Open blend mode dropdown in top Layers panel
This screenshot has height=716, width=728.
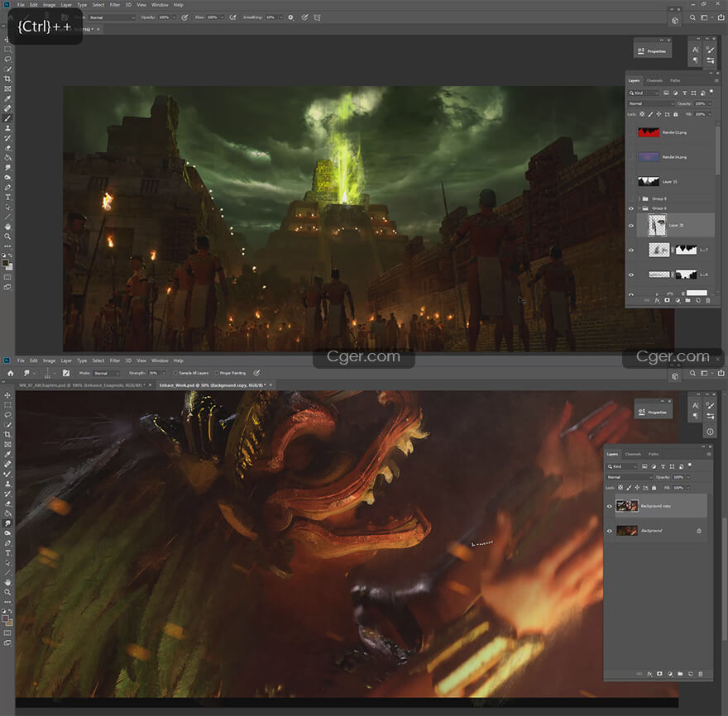651,103
